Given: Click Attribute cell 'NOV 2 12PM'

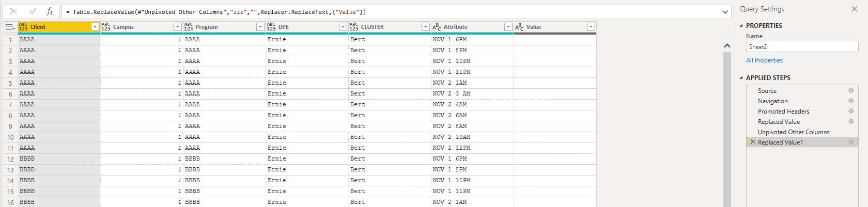Looking at the screenshot, I should coord(472,148).
